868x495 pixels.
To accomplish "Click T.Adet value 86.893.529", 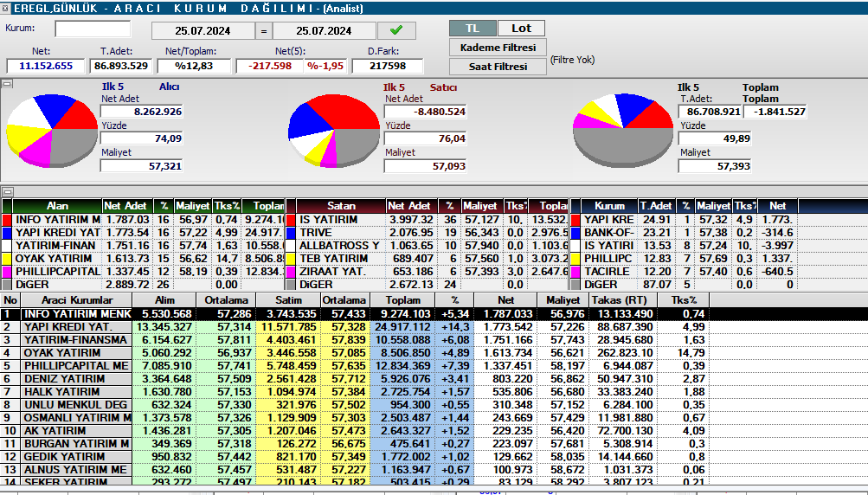I will (120, 66).
